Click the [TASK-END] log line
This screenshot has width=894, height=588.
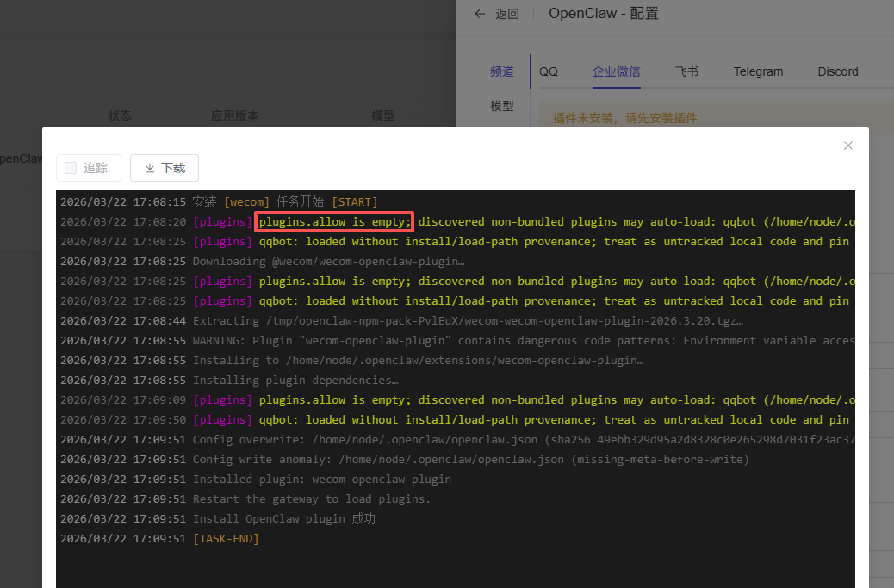[226, 539]
